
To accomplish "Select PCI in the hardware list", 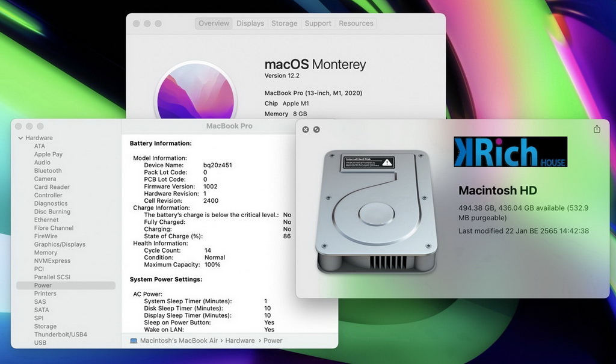I will (x=39, y=269).
